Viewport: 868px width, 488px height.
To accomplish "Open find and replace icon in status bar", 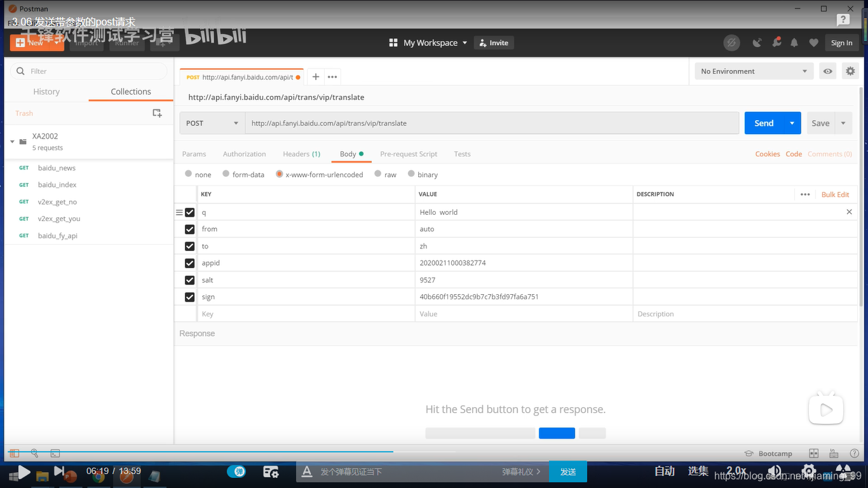I will point(35,454).
